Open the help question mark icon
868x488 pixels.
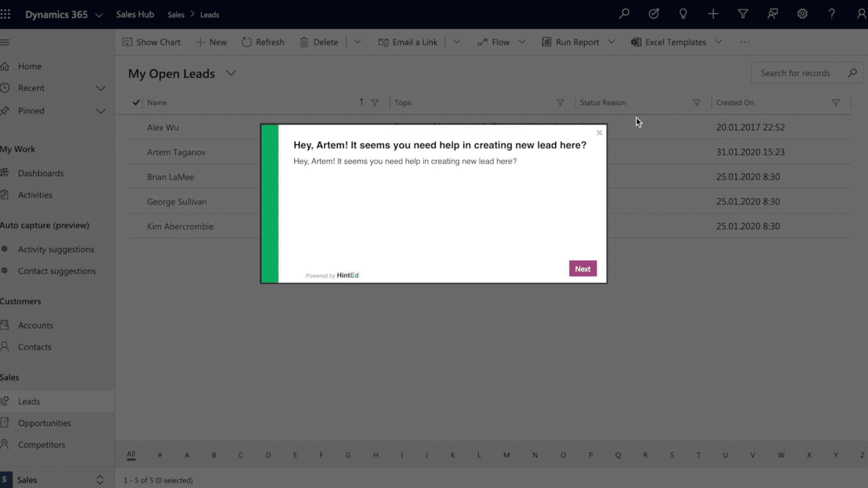point(832,14)
